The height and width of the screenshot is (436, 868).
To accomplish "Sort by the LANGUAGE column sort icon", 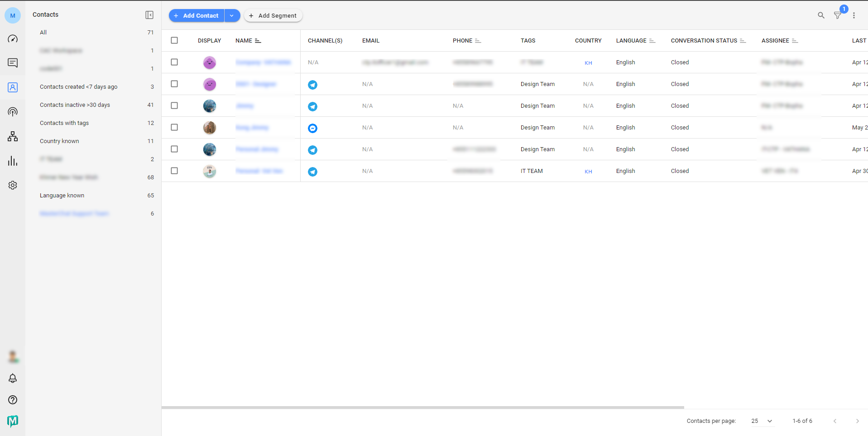I will [x=652, y=41].
